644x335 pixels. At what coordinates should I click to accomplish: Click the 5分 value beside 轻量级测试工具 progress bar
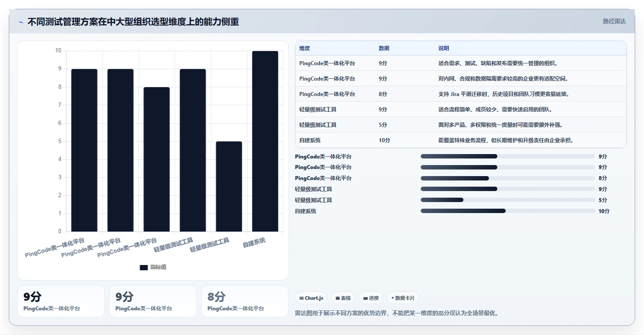click(603, 200)
